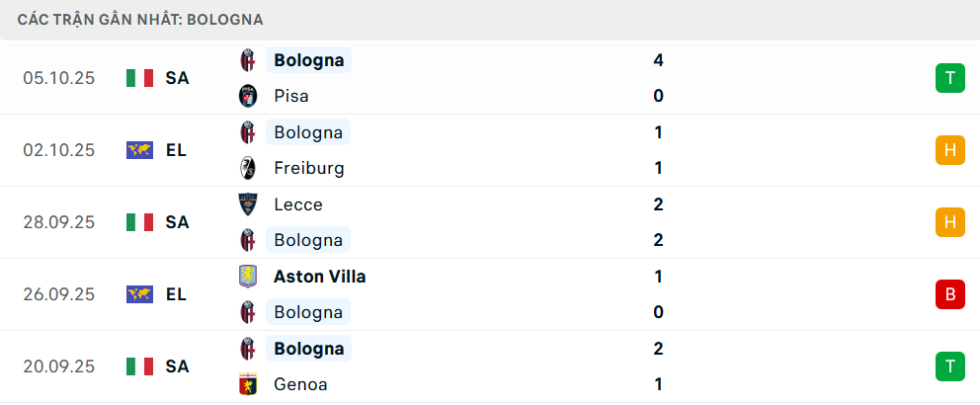
Task: Click Bologna crest in the Pisa match
Action: 248,60
